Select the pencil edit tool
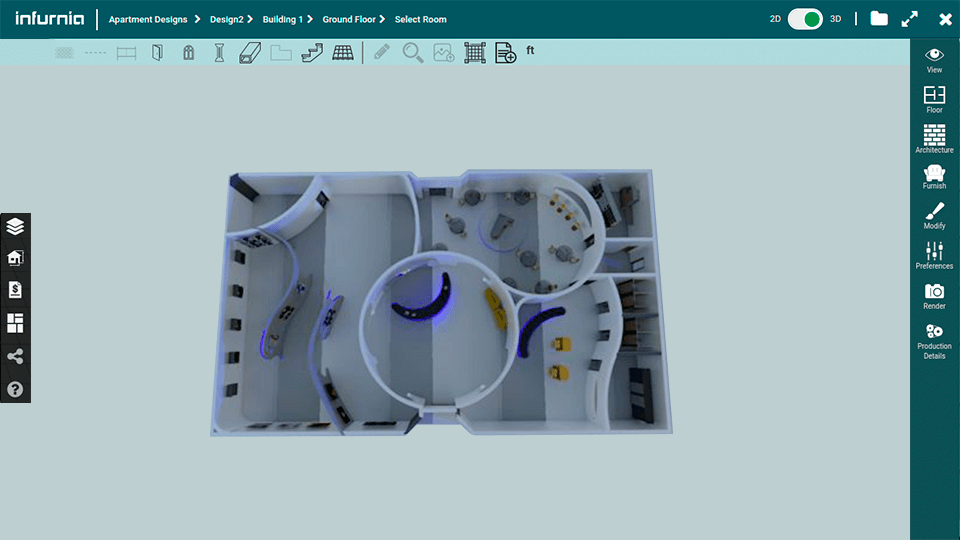960x540 pixels. [381, 52]
